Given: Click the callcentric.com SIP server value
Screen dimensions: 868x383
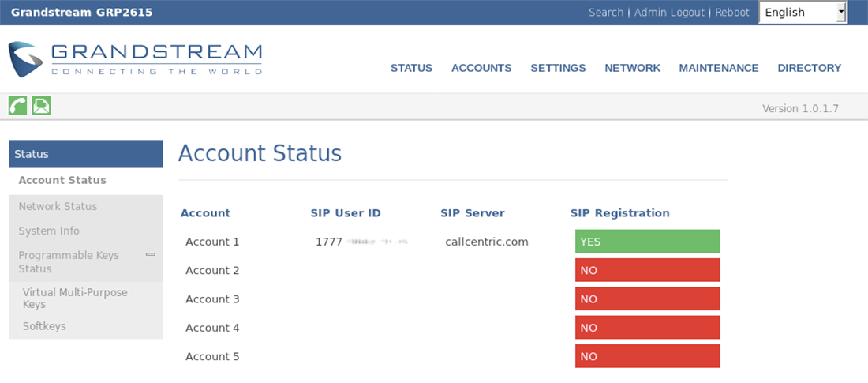Looking at the screenshot, I should (487, 242).
